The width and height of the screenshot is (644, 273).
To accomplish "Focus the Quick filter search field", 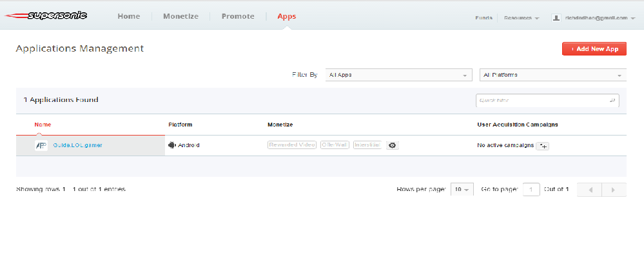I will 547,100.
